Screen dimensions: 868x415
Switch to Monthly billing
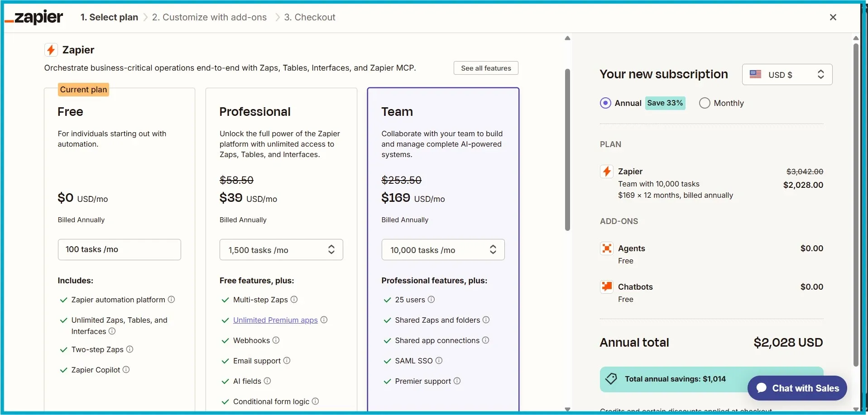pos(705,103)
